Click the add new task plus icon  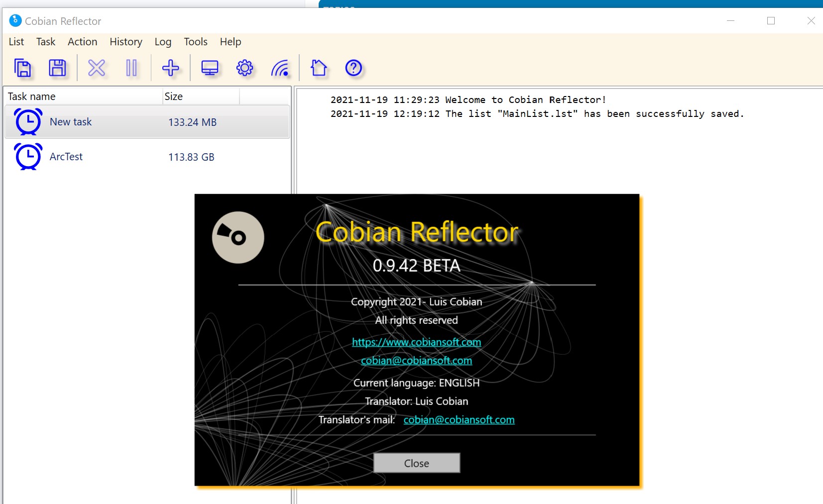(171, 68)
